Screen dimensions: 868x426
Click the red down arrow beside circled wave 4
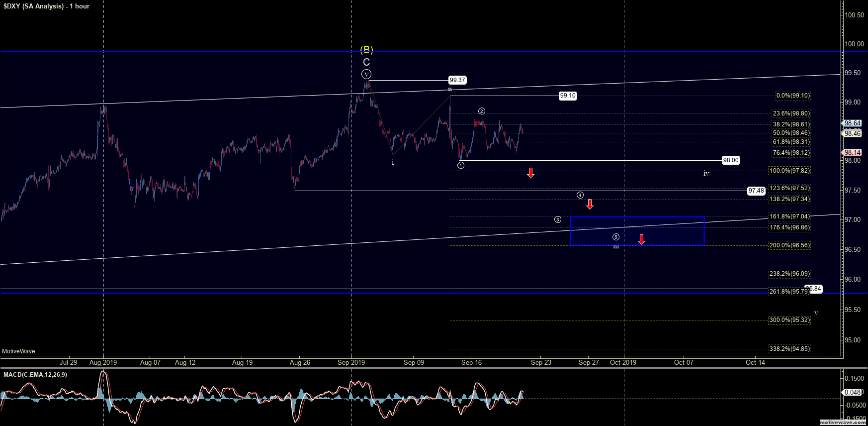coord(590,204)
